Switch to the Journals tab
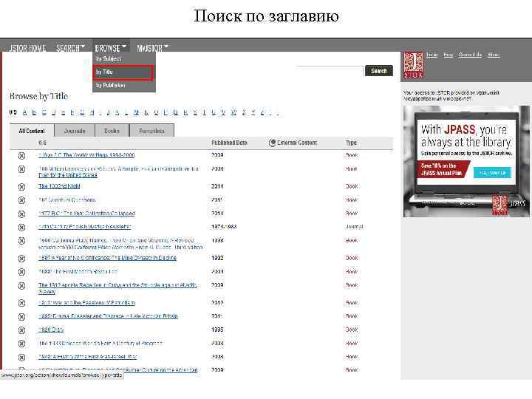This screenshot has height=399, width=532. (75, 131)
